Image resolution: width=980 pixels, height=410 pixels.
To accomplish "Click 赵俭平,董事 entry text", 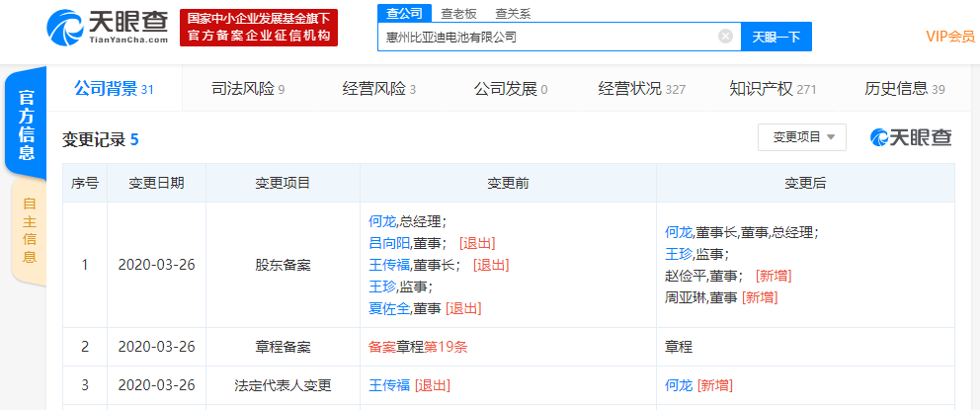I will tap(704, 276).
